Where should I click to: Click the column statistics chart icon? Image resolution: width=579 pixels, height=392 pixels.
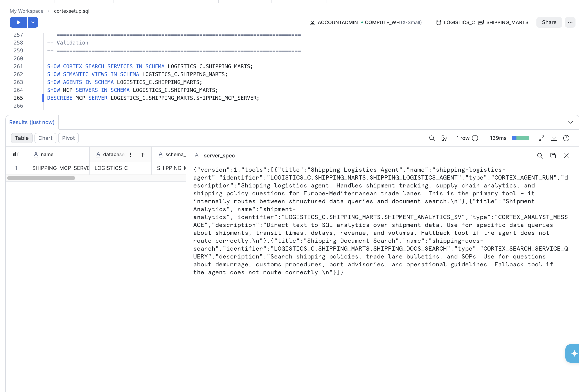coord(16,154)
